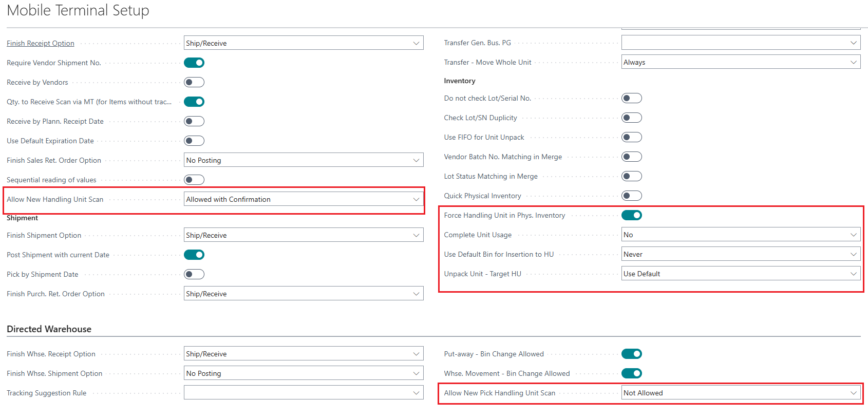Turn on Pick by Shipment Date
868x419 pixels.
tap(194, 274)
